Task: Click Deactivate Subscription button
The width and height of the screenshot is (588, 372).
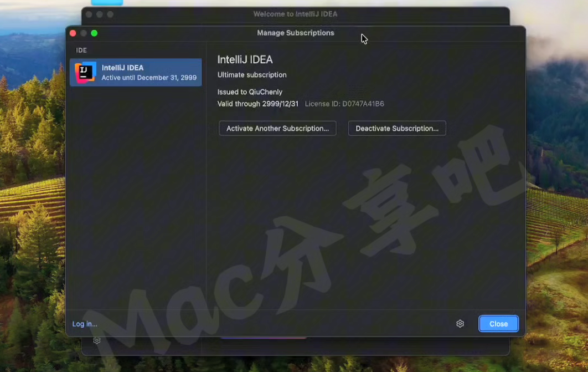Action: pos(397,129)
